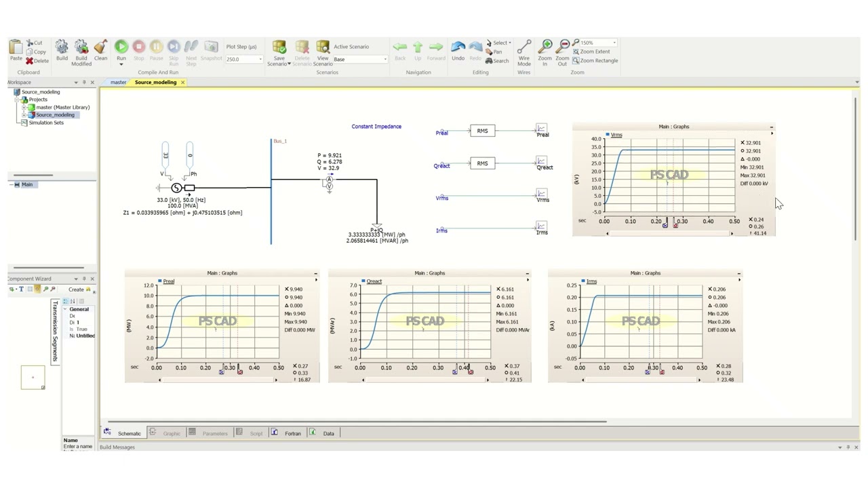The width and height of the screenshot is (868, 488).
Task: Click the Zoom Out magnifier
Action: 563,46
